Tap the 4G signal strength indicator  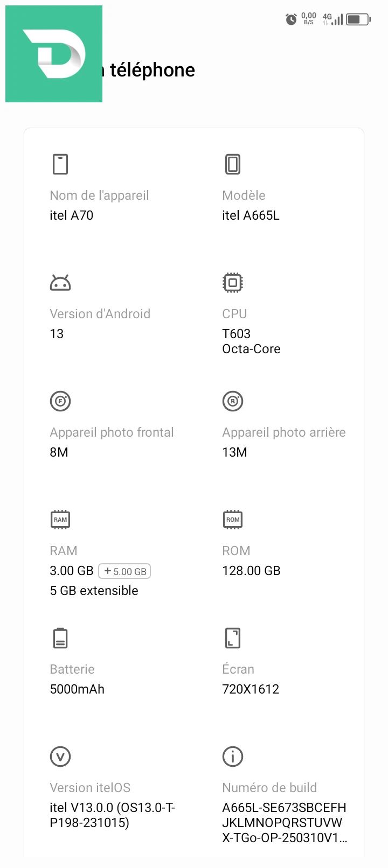point(332,19)
